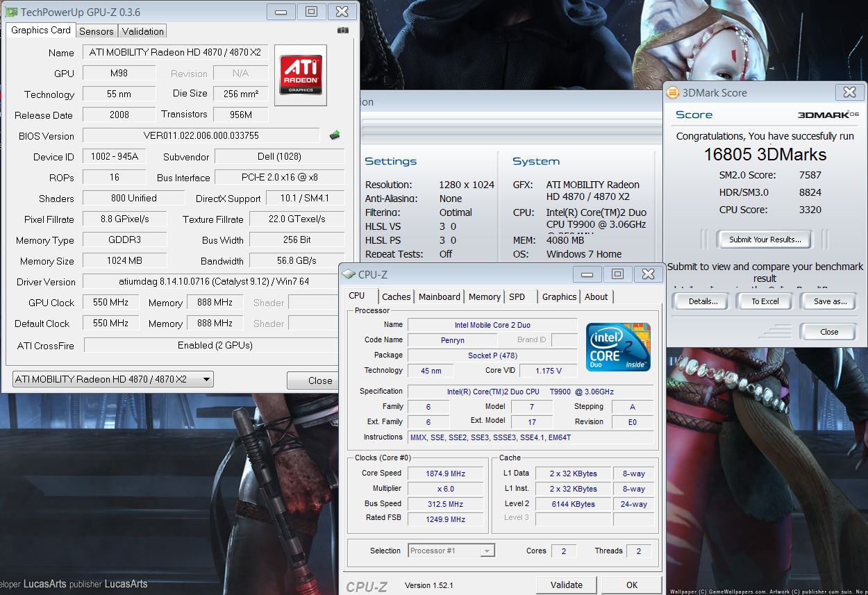868x595 pixels.
Task: Open the GPU selection dropdown in GPU-Z
Action: pos(113,379)
